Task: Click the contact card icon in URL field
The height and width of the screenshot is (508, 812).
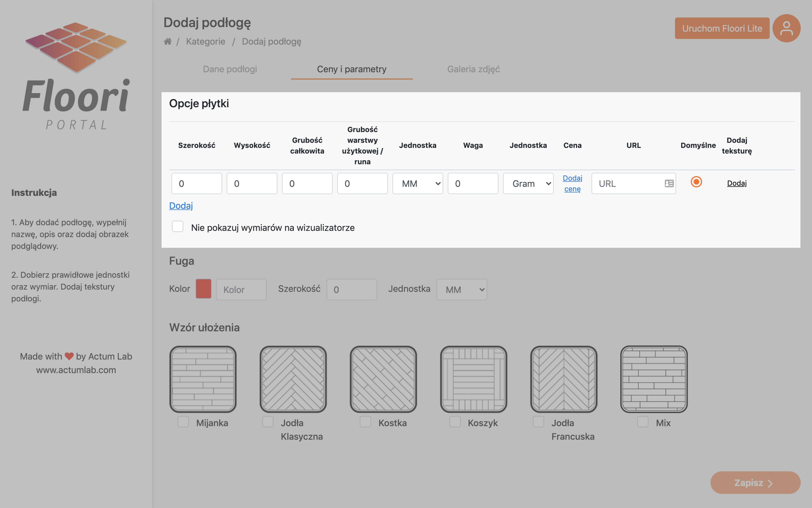Action: pyautogui.click(x=669, y=183)
